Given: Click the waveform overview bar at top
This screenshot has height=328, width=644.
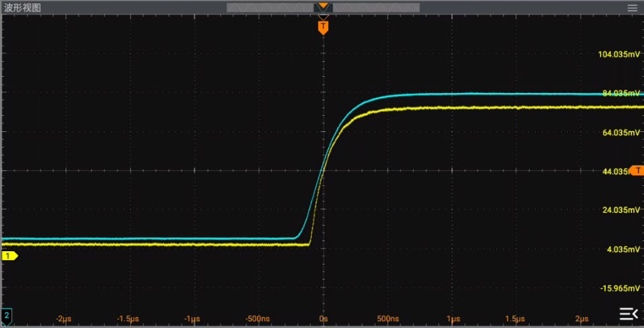Looking at the screenshot, I should pos(323,7).
